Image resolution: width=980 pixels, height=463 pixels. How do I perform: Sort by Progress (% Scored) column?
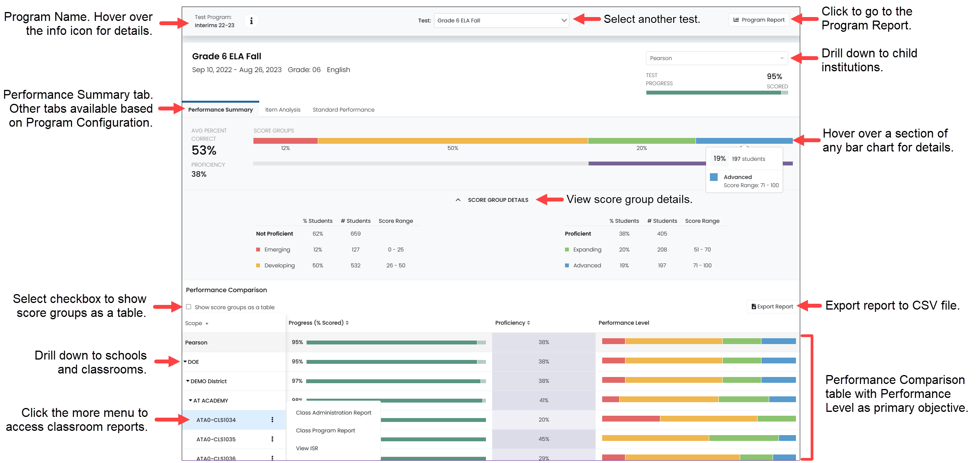coord(347,323)
